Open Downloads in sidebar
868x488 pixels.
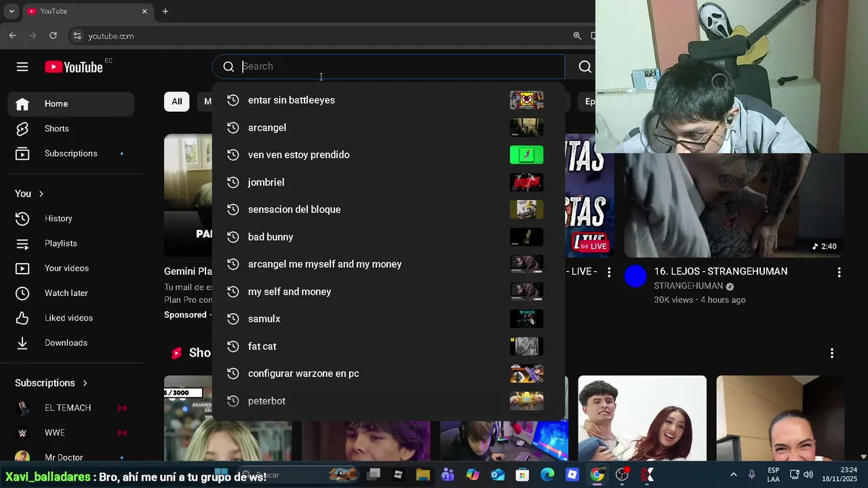(71, 343)
